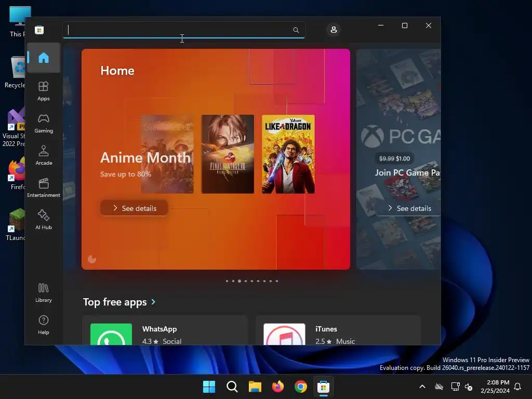The width and height of the screenshot is (532, 399).
Task: Open the clock and date flyout
Action: pyautogui.click(x=495, y=387)
